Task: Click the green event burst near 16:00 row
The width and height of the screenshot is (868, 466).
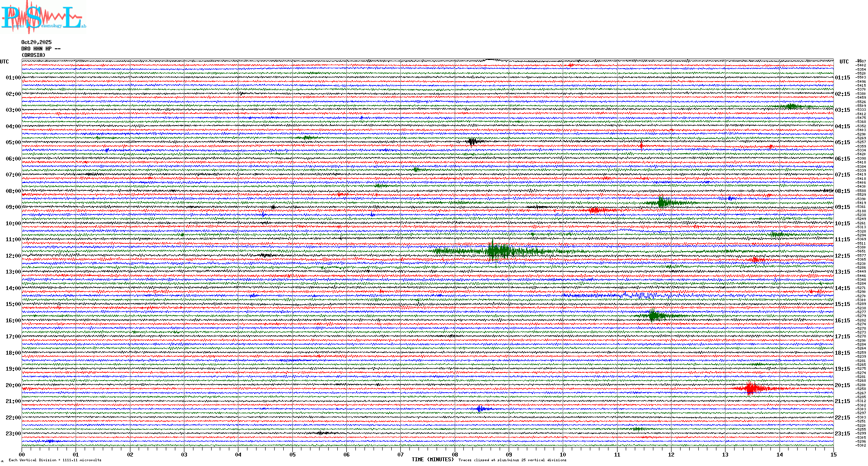Action: [653, 315]
